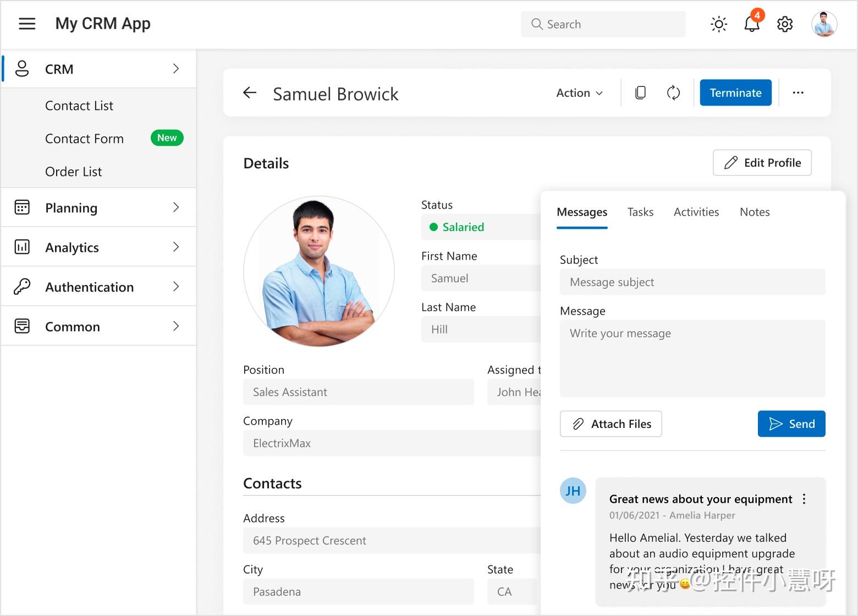Viewport: 858px width, 616px height.
Task: Click the CRM person icon
Action: click(x=22, y=69)
